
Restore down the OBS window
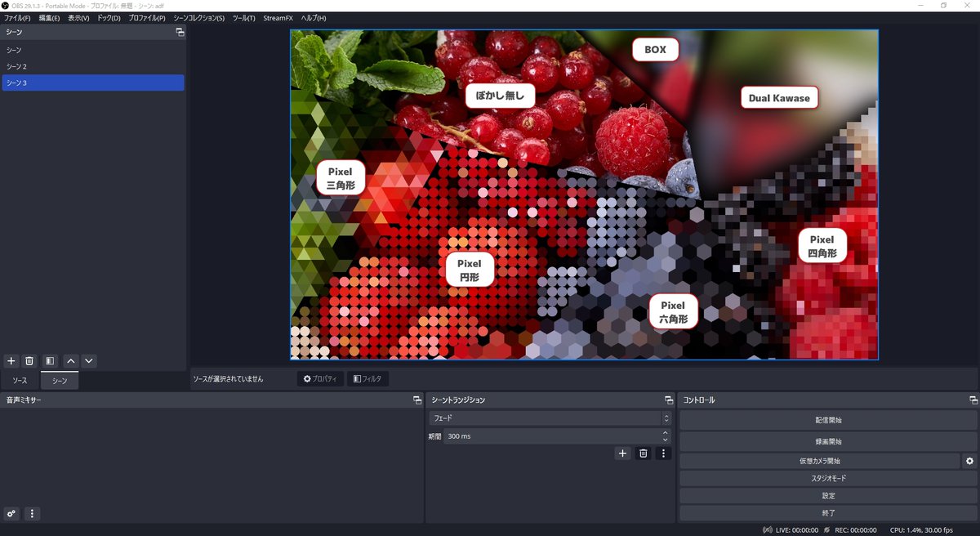943,5
